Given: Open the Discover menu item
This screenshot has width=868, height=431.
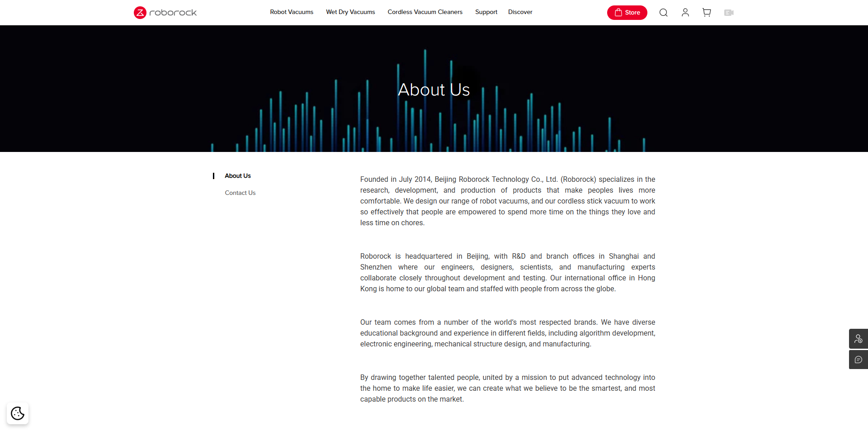Looking at the screenshot, I should [520, 12].
